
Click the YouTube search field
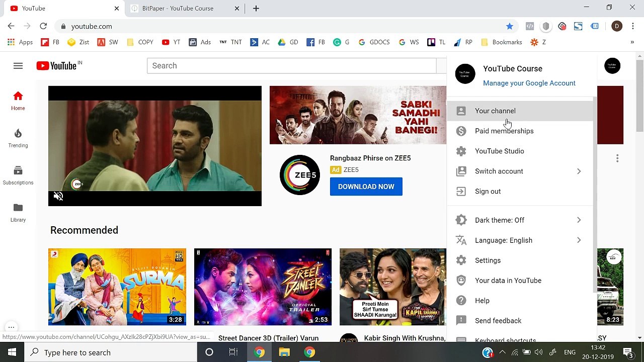point(292,66)
